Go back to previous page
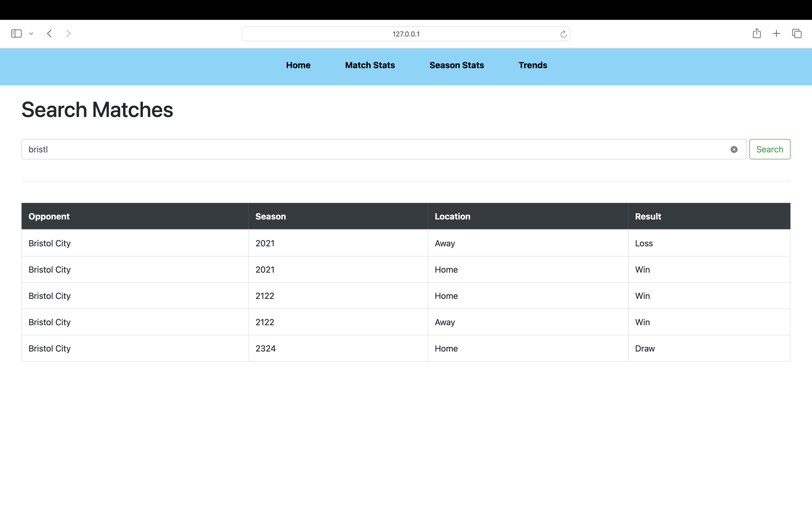812x527 pixels. pos(49,33)
